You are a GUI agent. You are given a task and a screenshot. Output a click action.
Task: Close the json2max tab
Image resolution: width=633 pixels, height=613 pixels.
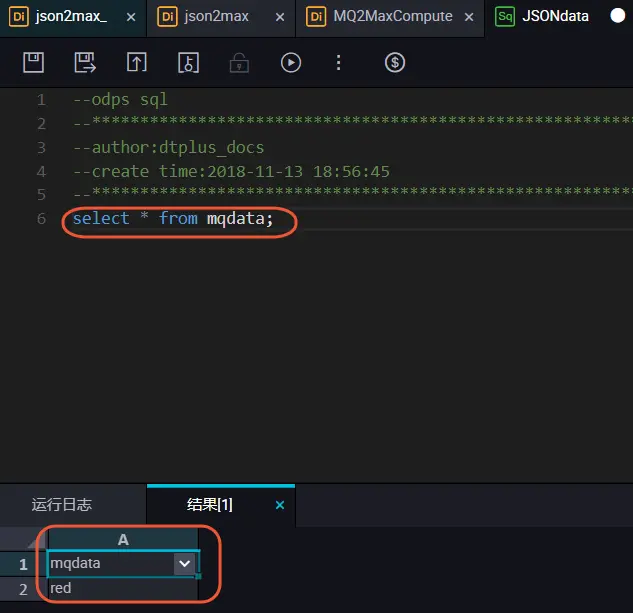pos(280,17)
